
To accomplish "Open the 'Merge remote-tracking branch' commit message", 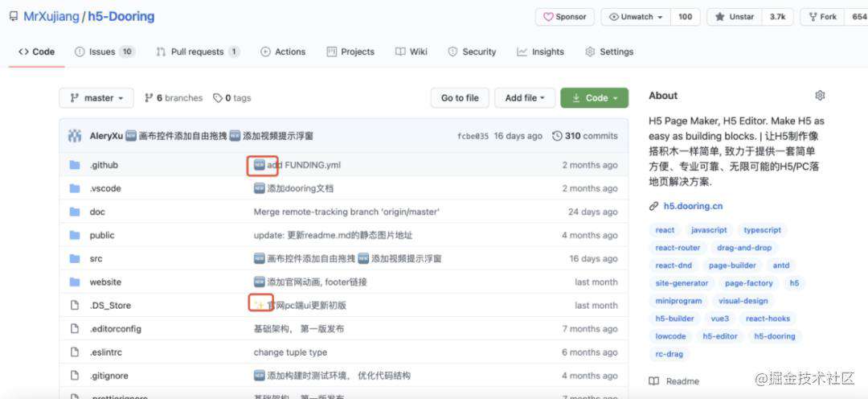I will point(346,212).
